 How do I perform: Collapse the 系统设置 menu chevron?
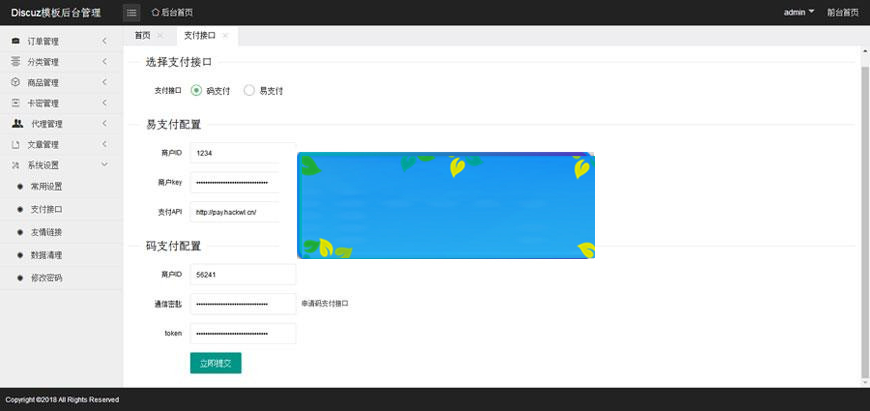click(x=105, y=165)
